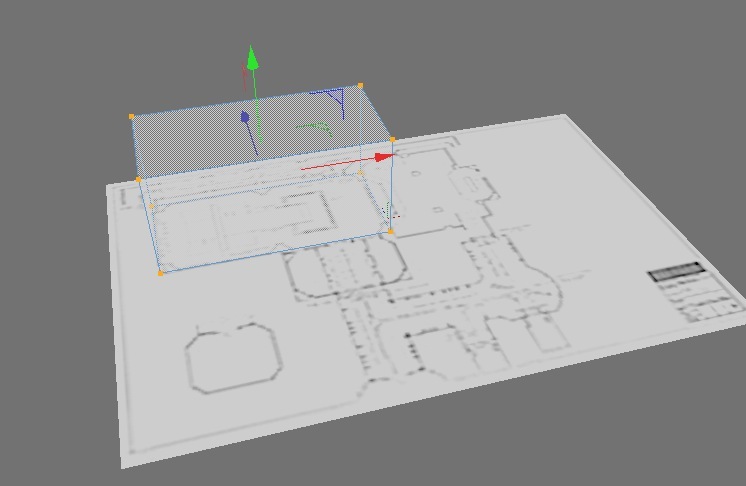Image resolution: width=746 pixels, height=486 pixels.
Task: Click the blue Z-axis arrow handle
Action: click(245, 118)
